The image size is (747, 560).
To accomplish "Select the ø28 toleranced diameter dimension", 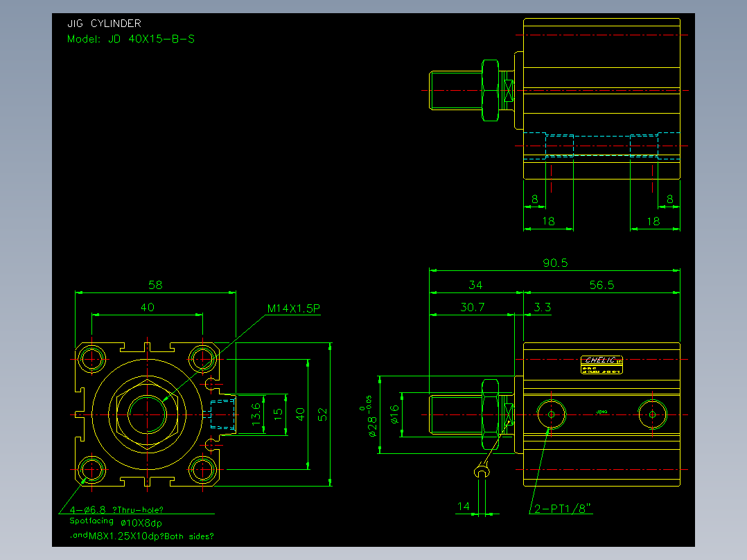I will coord(368,416).
